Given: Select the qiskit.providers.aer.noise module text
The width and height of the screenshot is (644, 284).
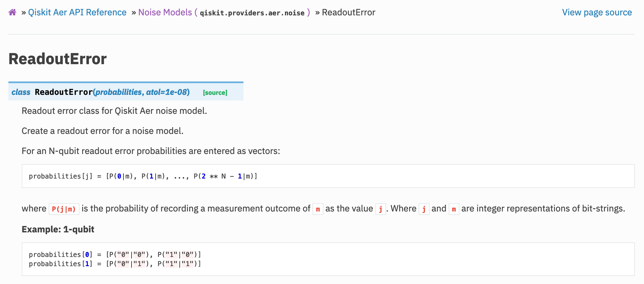Looking at the screenshot, I should click(x=252, y=13).
